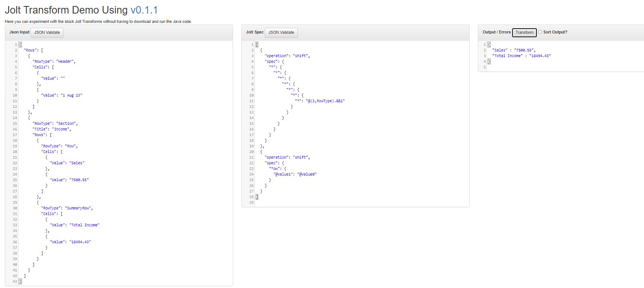
Task: Click the "Rows": [ line in Json Input
Action: pyautogui.click(x=33, y=50)
